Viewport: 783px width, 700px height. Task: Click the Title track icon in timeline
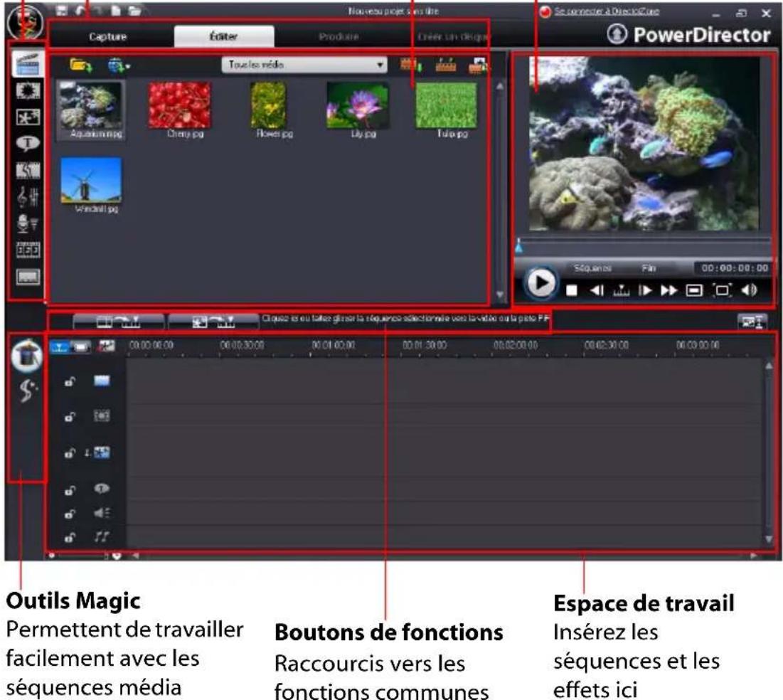click(102, 488)
